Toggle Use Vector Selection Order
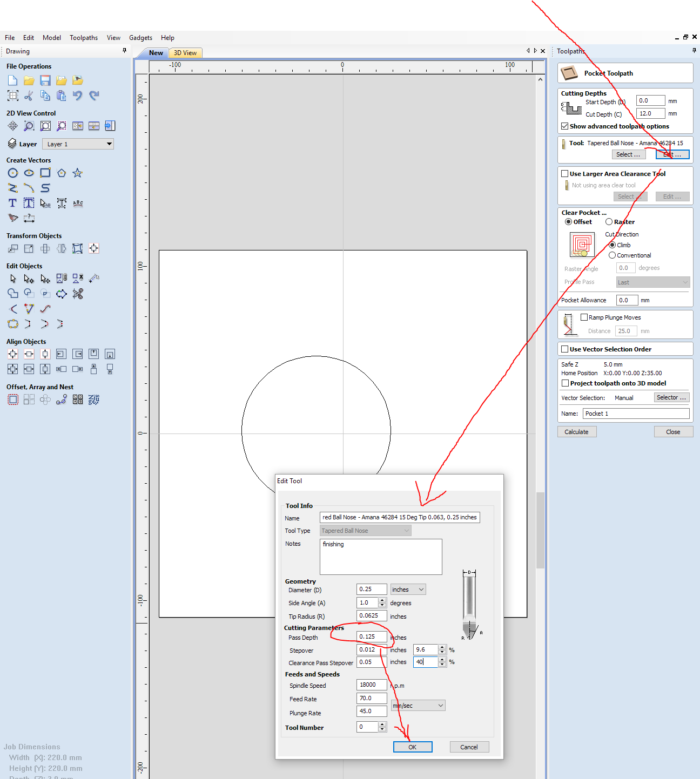 pos(565,349)
